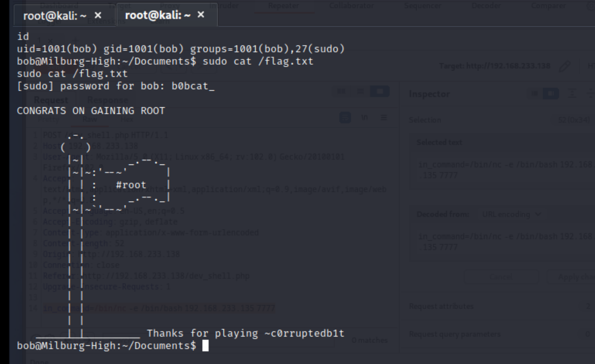The height and width of the screenshot is (364, 595).
Task: Click the pencil icon to edit target
Action: click(565, 66)
